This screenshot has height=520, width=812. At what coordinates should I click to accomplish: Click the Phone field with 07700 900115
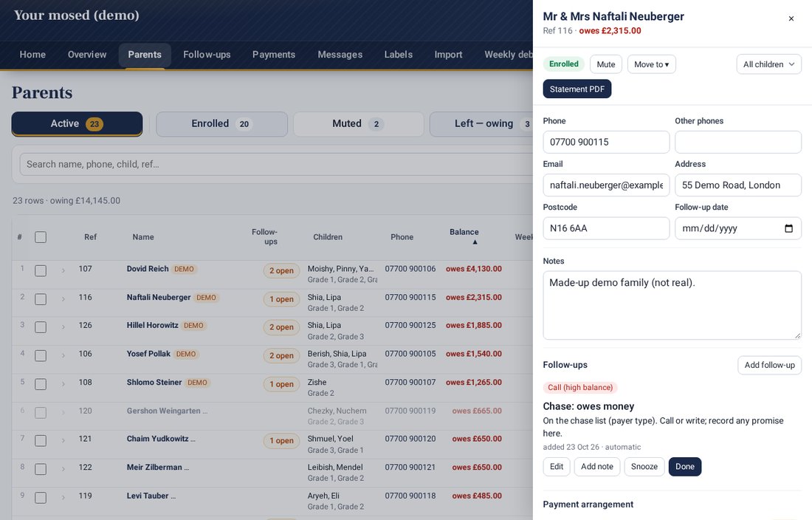606,142
